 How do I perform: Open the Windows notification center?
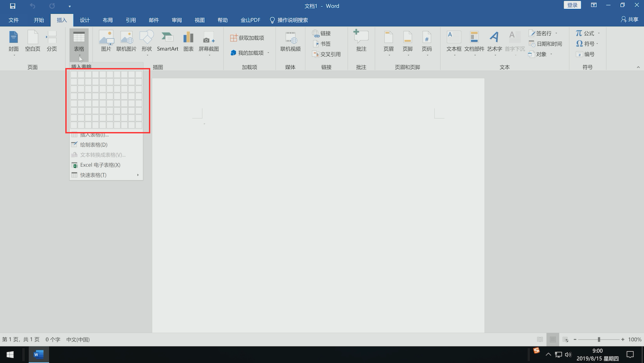(x=630, y=354)
